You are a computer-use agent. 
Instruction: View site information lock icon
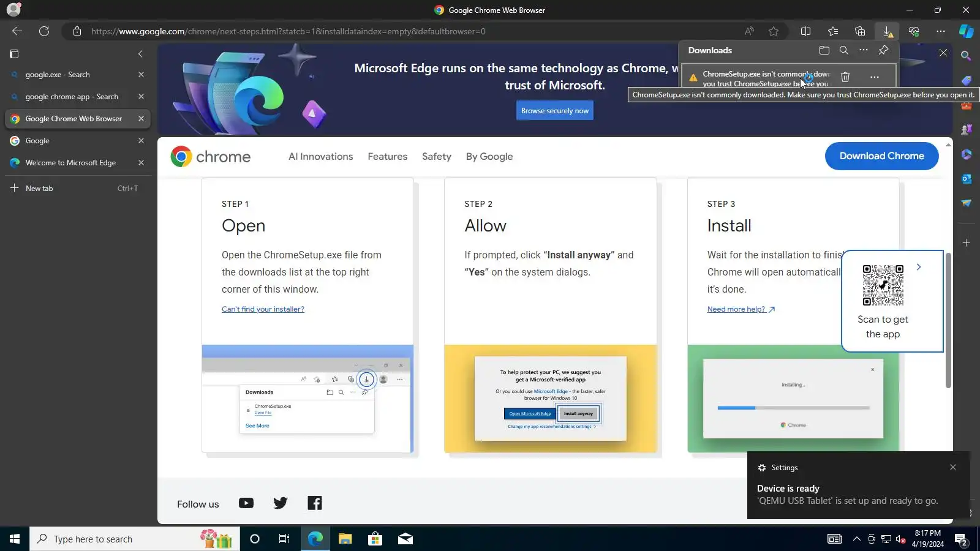coord(77,31)
